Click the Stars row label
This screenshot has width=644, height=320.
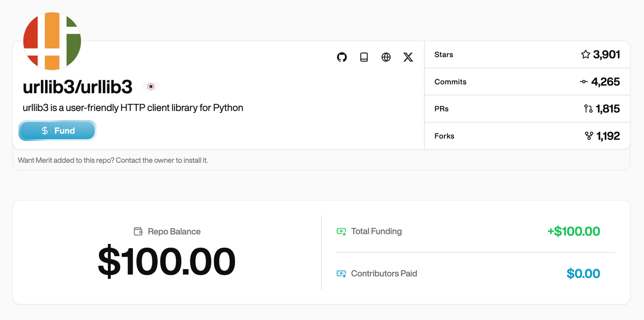(x=444, y=55)
